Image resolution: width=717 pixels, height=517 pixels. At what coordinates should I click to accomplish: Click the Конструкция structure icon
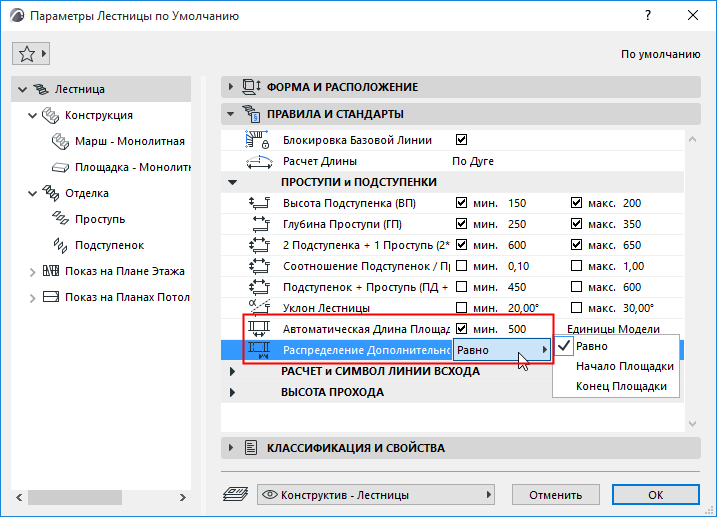pyautogui.click(x=50, y=115)
